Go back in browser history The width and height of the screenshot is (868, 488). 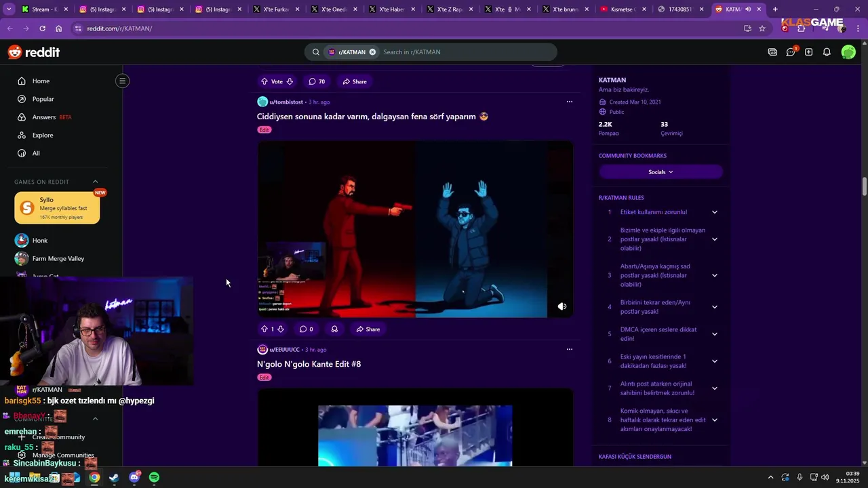[x=9, y=28]
